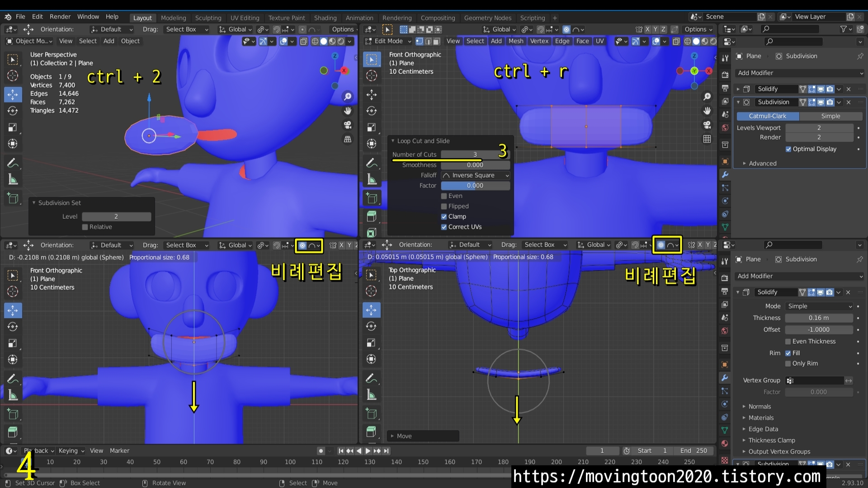This screenshot has height=488, width=868.
Task: Switch to the Shading workspace tab
Action: coord(325,18)
